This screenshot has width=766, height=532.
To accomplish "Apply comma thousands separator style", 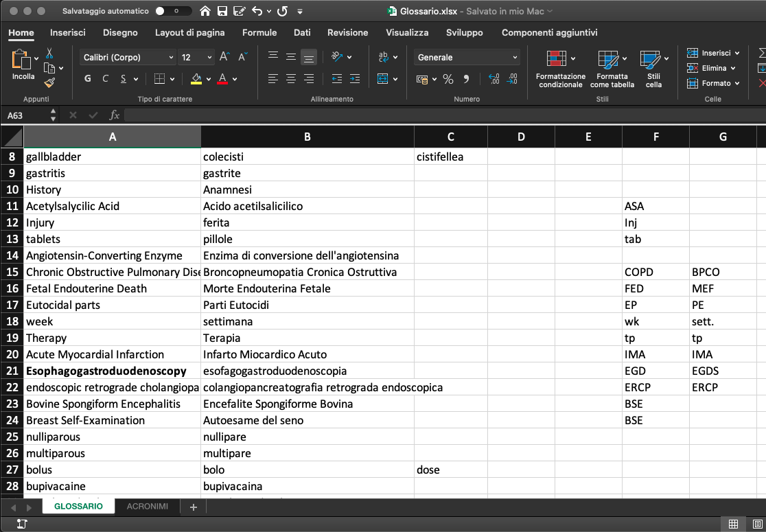I will 467,80.
